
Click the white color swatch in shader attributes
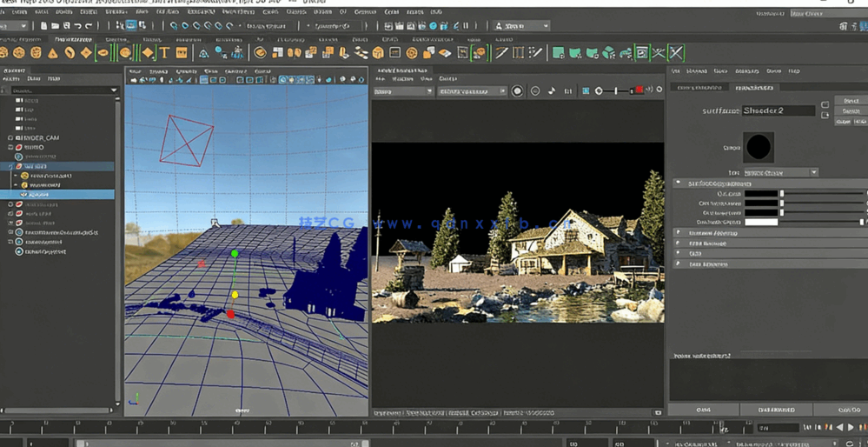(761, 222)
